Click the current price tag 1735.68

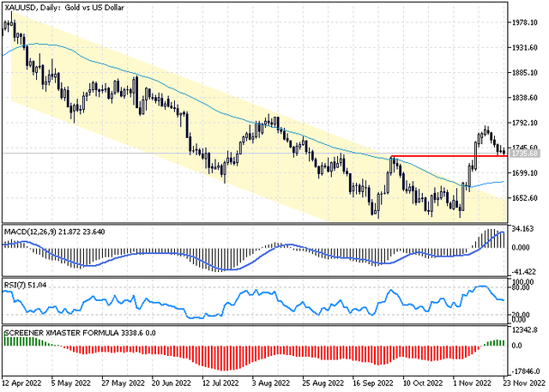pos(526,154)
